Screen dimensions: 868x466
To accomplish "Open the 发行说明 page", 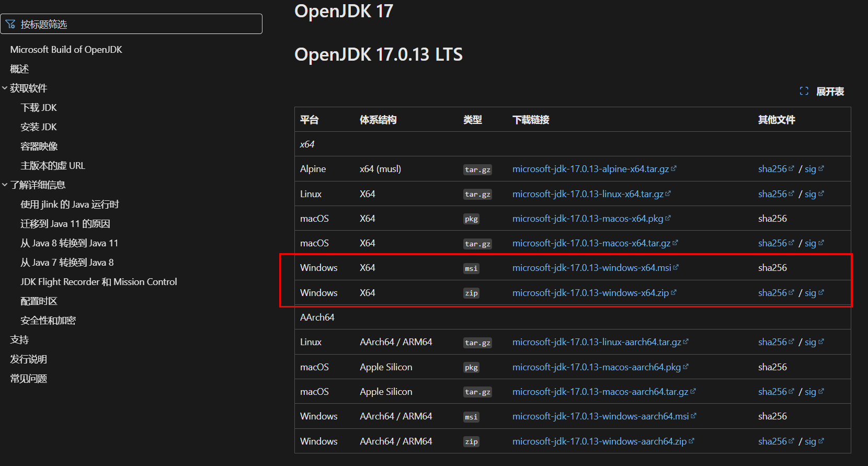I will pos(29,359).
